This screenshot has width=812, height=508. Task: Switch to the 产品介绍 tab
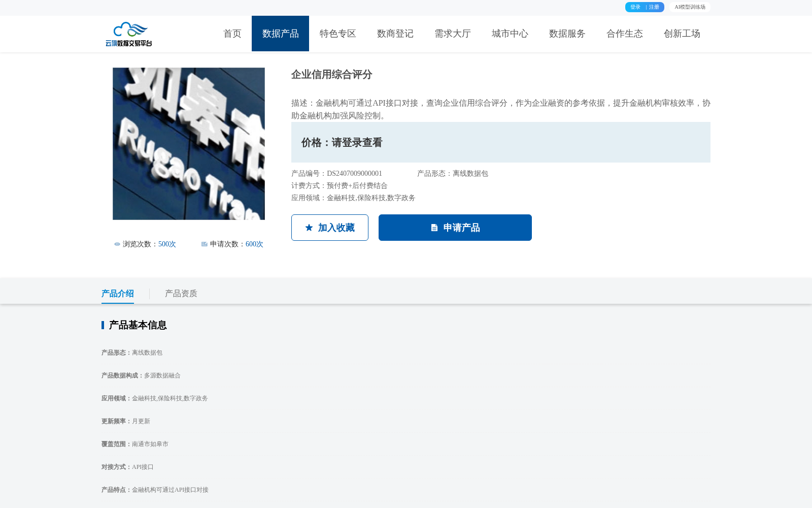[x=118, y=294]
